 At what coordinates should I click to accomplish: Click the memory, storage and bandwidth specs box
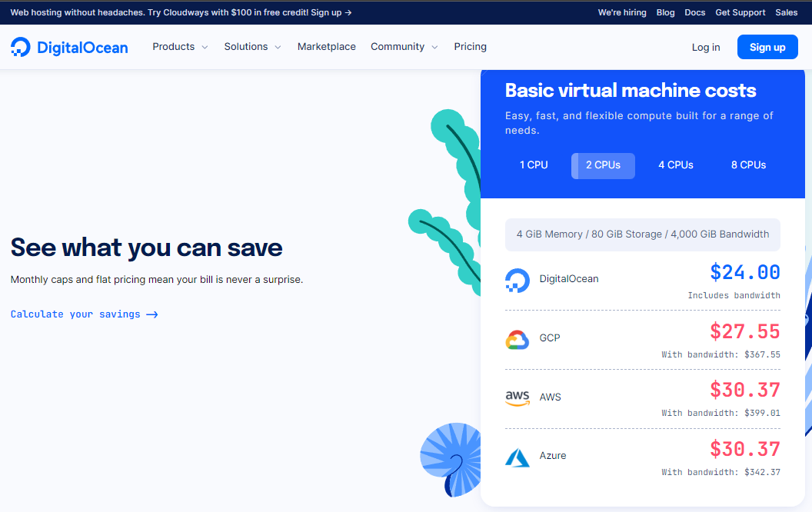point(643,234)
